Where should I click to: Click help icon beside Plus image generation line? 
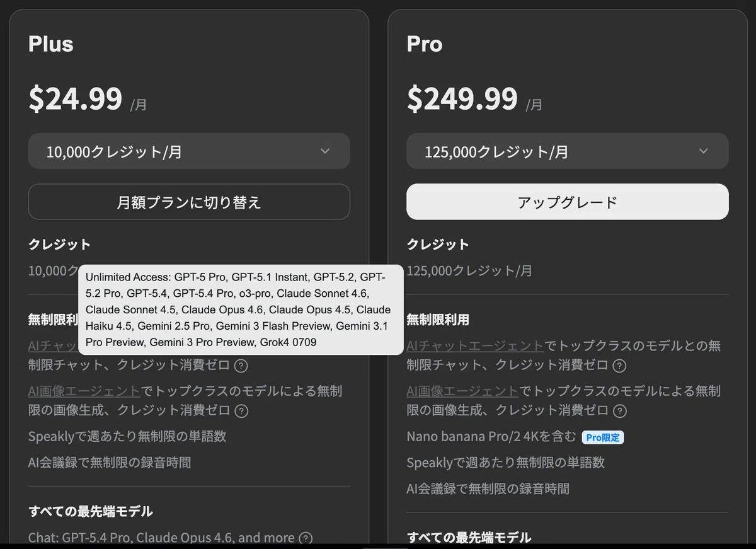point(241,411)
